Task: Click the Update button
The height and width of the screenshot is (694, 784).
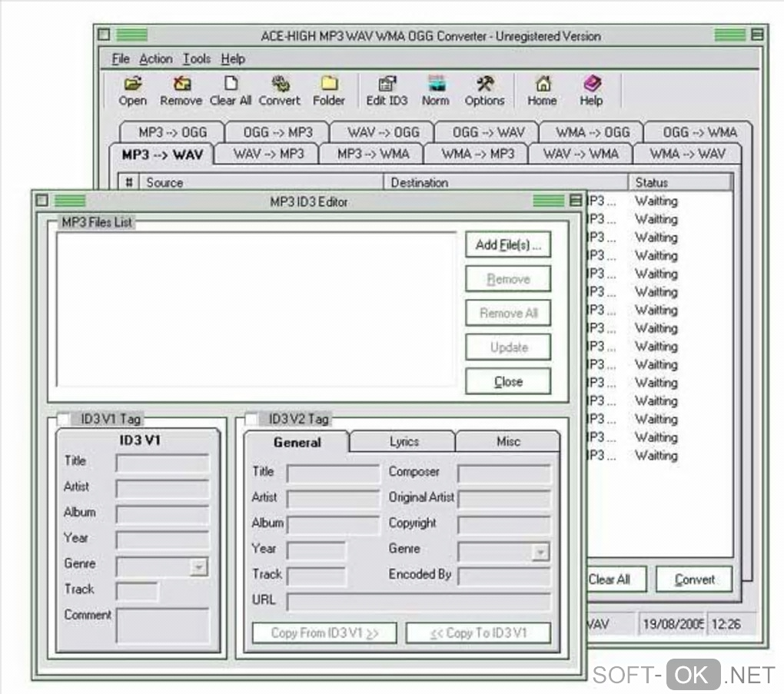Action: coord(508,347)
